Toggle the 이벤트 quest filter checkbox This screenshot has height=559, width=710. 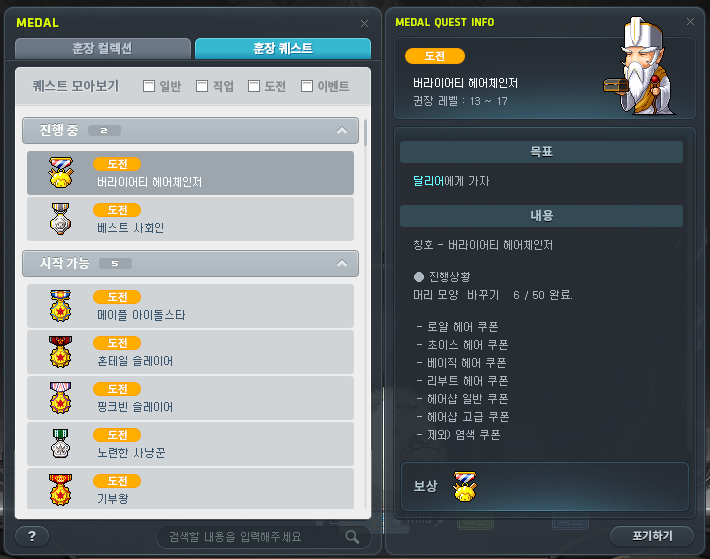[307, 86]
